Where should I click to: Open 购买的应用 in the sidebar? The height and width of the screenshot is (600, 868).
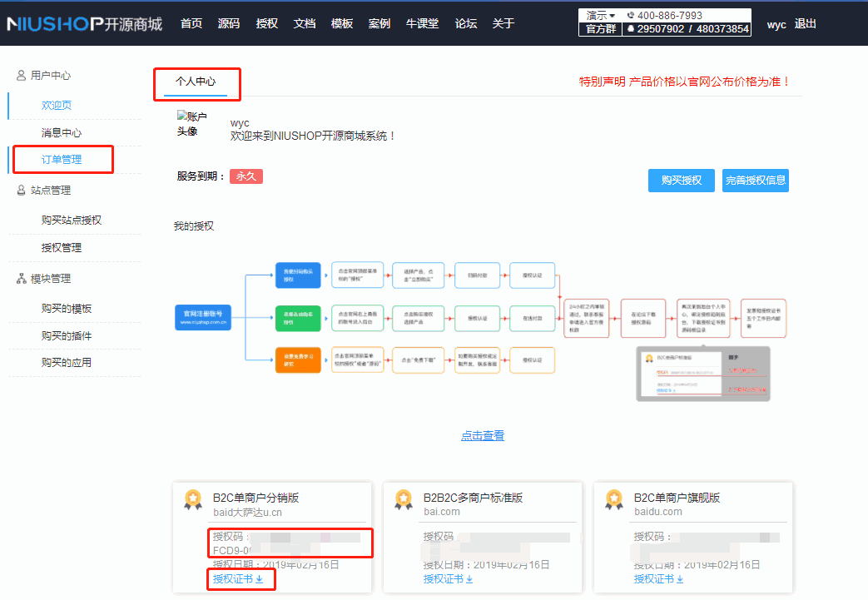[x=67, y=363]
